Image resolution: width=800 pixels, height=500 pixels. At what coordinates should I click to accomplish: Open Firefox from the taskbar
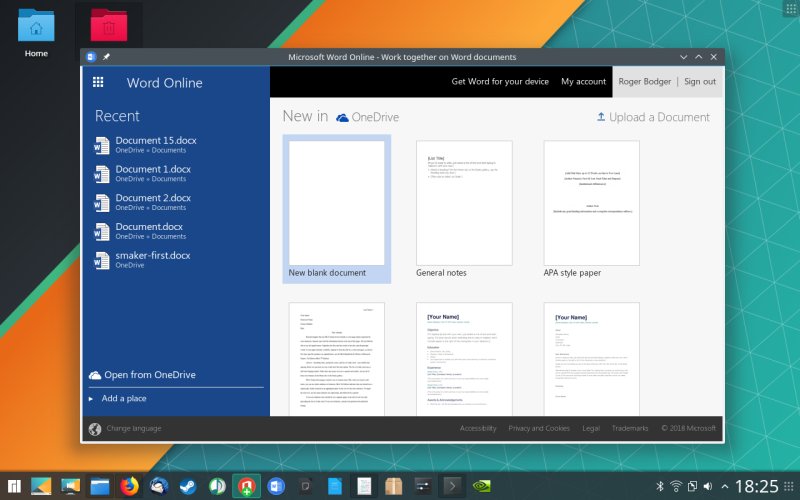[x=129, y=486]
